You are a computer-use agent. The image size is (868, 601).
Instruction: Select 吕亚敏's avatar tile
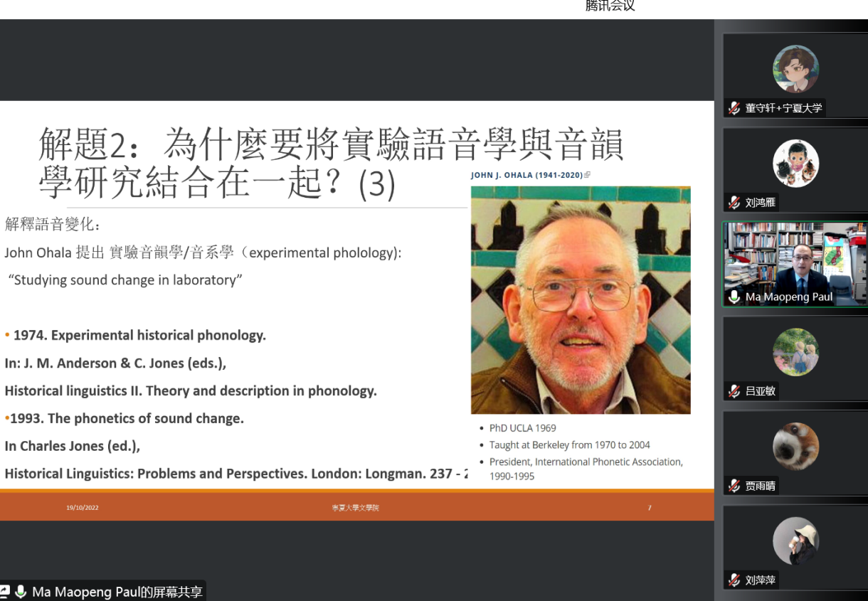(x=795, y=351)
